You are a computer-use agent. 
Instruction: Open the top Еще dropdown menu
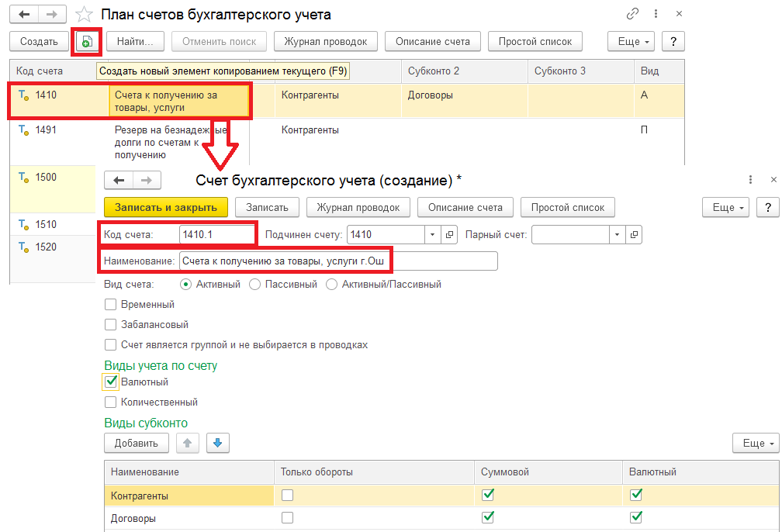[635, 42]
